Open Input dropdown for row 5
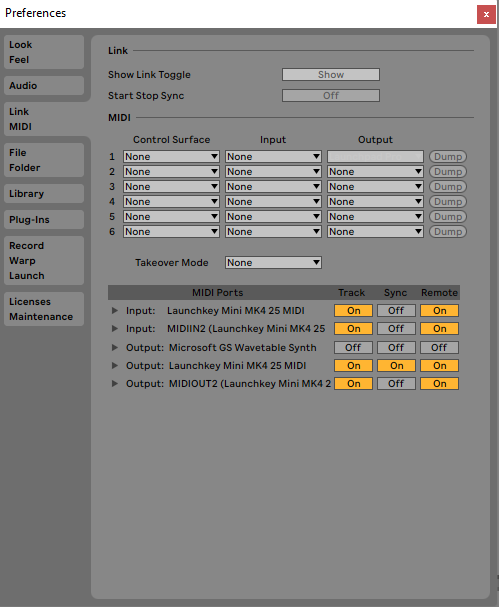 point(273,216)
